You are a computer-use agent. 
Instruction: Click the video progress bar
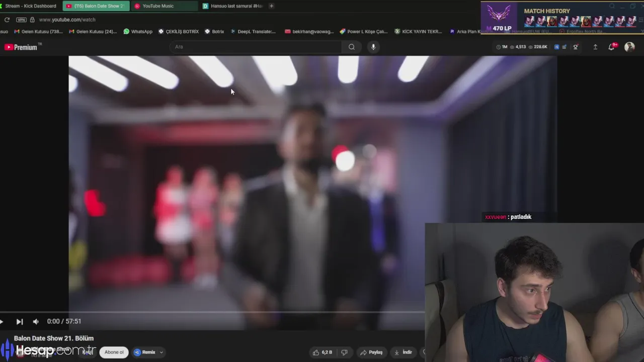(212, 312)
